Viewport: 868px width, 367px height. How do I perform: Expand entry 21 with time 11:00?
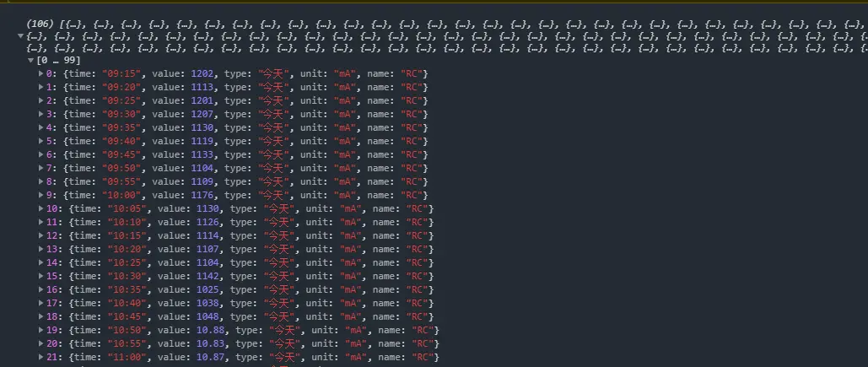tap(41, 358)
